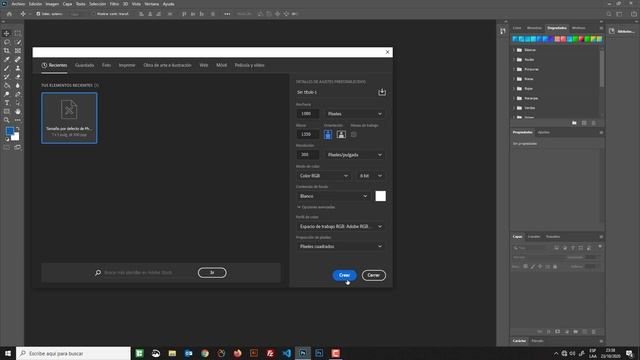Image resolution: width=640 pixels, height=360 pixels.
Task: Click the search icon in top right
Action: coord(609,14)
